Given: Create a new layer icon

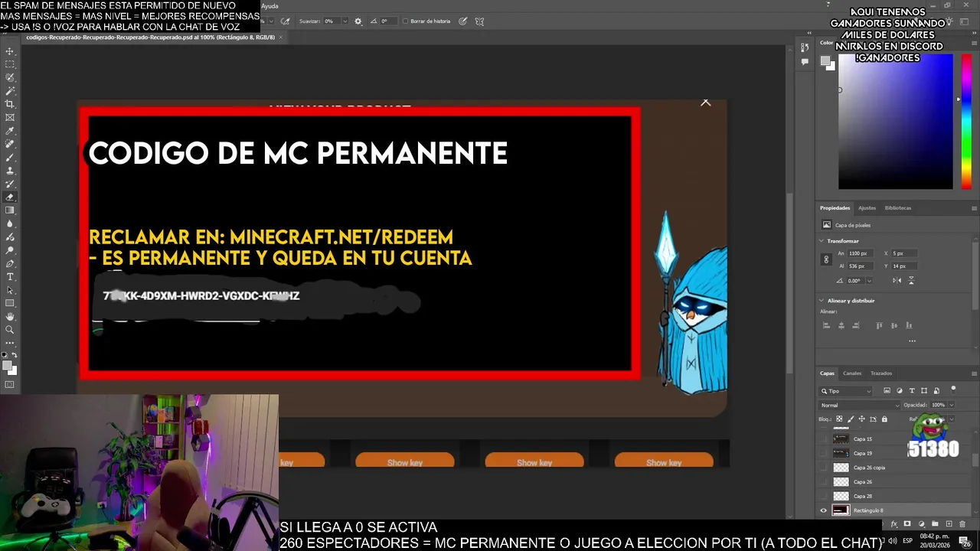Looking at the screenshot, I should tap(949, 524).
